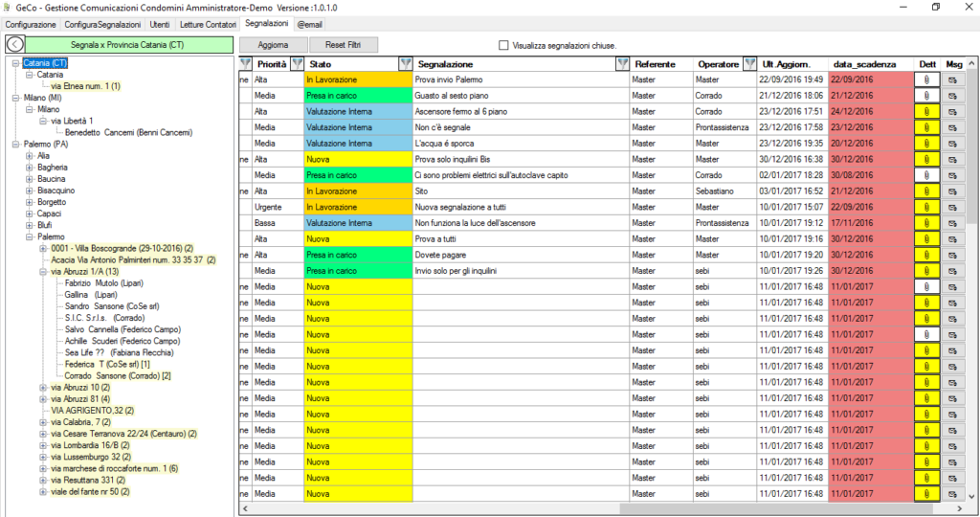
Task: Click Msg icon for 'Prova solo inquilini Bis'
Action: [x=952, y=160]
